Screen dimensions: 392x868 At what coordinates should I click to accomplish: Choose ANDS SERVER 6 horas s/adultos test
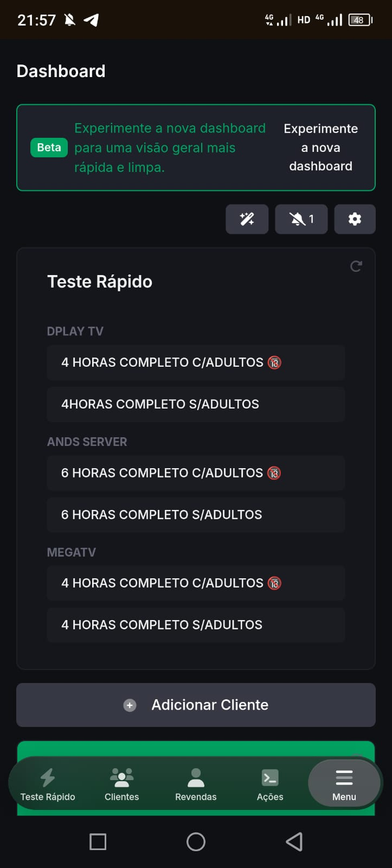click(196, 515)
